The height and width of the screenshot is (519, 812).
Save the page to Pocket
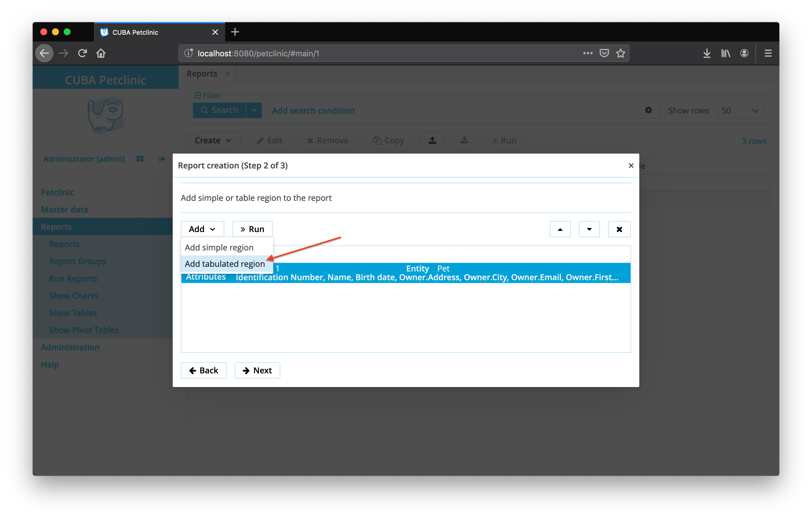coord(604,53)
